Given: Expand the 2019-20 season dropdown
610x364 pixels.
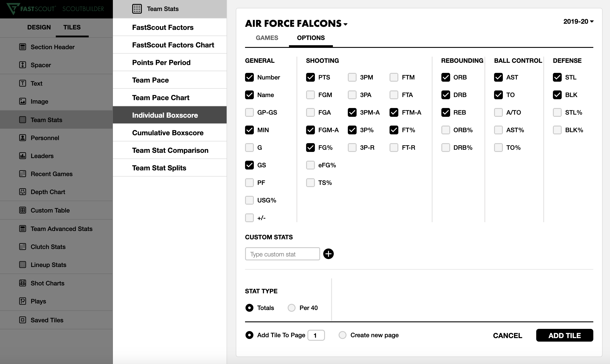Looking at the screenshot, I should pos(578,22).
